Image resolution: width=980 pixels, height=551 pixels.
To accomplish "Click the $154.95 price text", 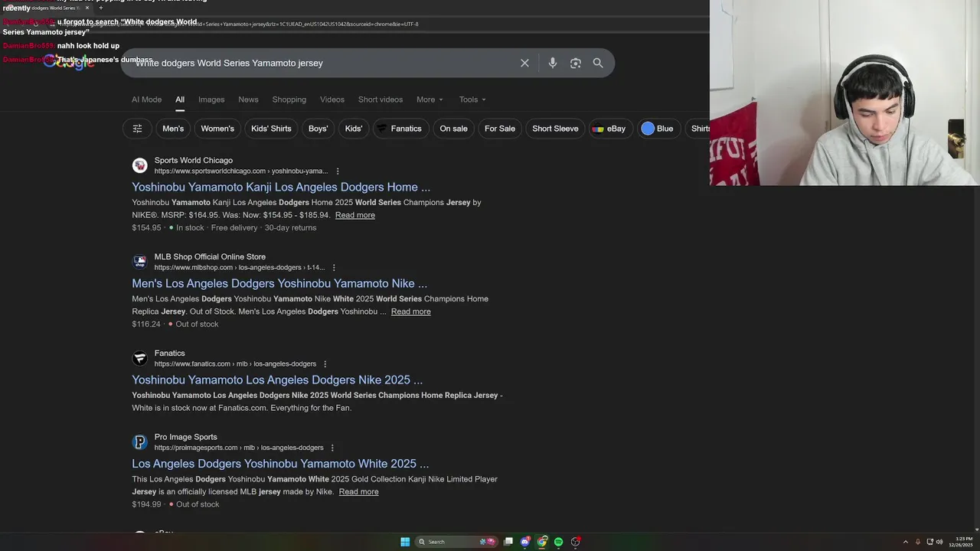I will tap(146, 228).
